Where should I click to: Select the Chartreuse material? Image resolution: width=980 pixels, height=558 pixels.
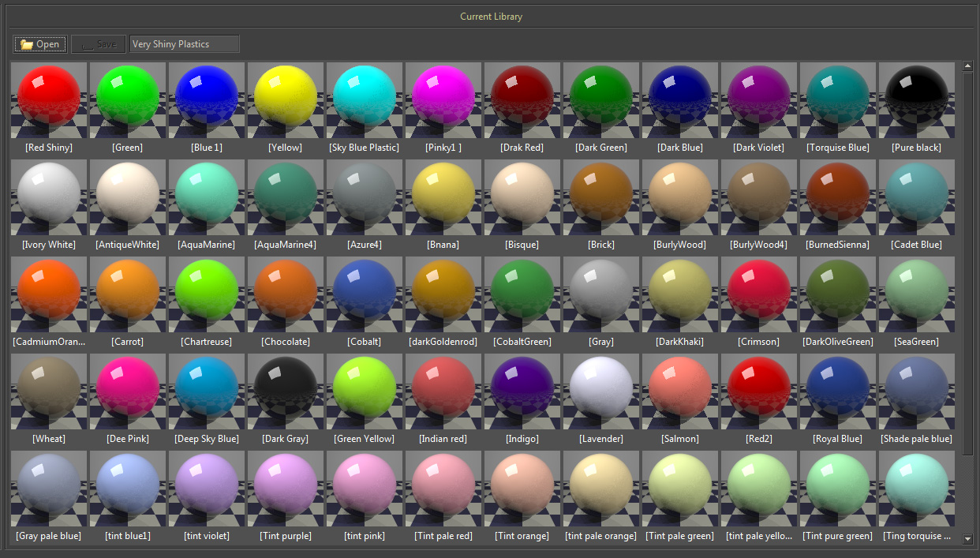[x=207, y=294]
